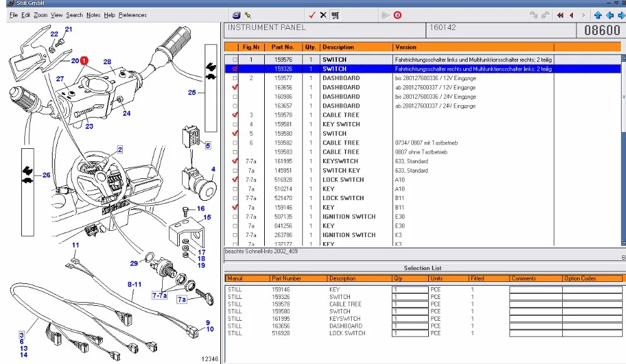The image size is (626, 364).
Task: Click the blue up arrow icon
Action: 598,15
